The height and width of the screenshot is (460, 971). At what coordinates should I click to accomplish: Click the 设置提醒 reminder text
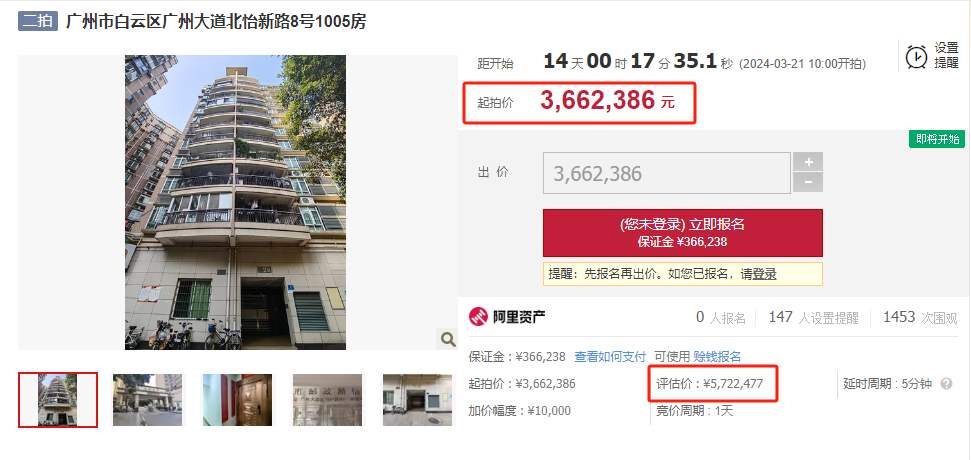click(x=946, y=55)
